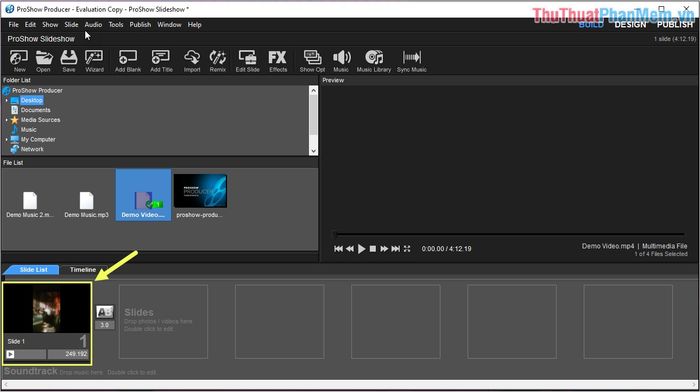Image resolution: width=700 pixels, height=392 pixels.
Task: Switch to the Timeline tab
Action: [83, 270]
